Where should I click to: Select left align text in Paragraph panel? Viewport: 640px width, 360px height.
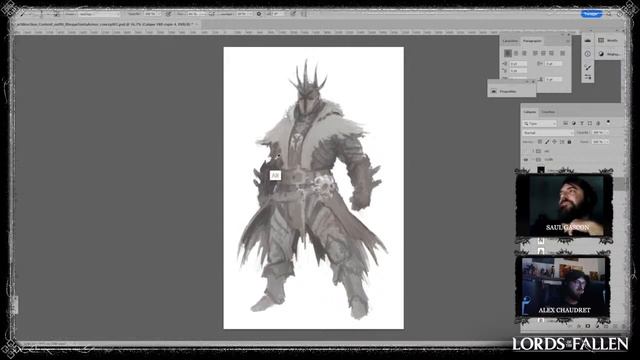coord(508,53)
